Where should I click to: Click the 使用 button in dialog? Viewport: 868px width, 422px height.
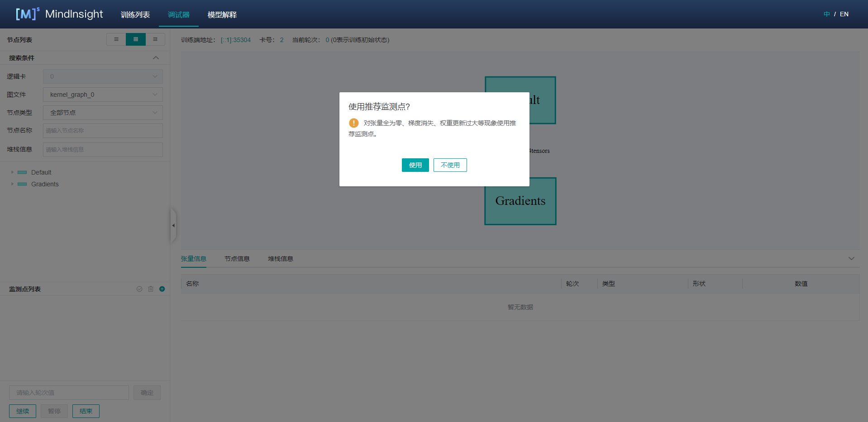tap(415, 165)
